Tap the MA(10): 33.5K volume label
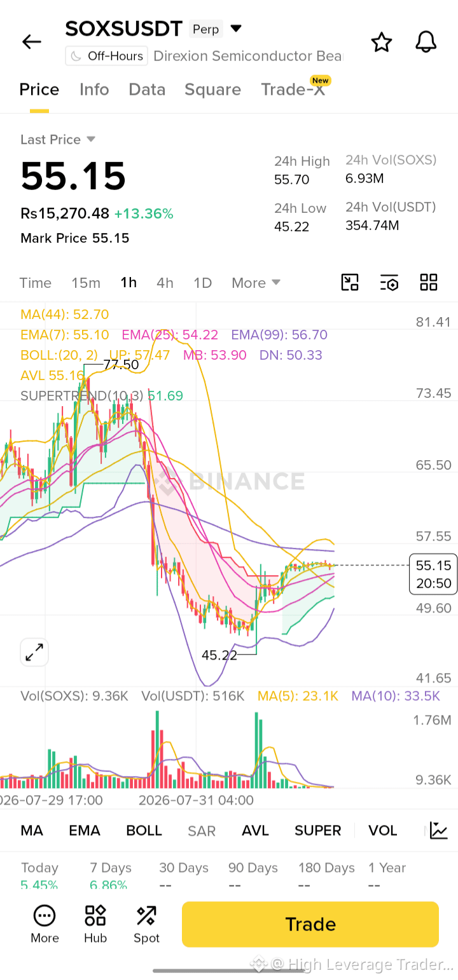 (x=396, y=696)
